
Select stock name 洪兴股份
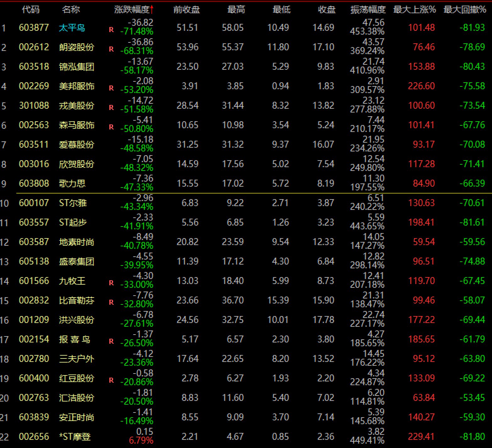coord(77,320)
